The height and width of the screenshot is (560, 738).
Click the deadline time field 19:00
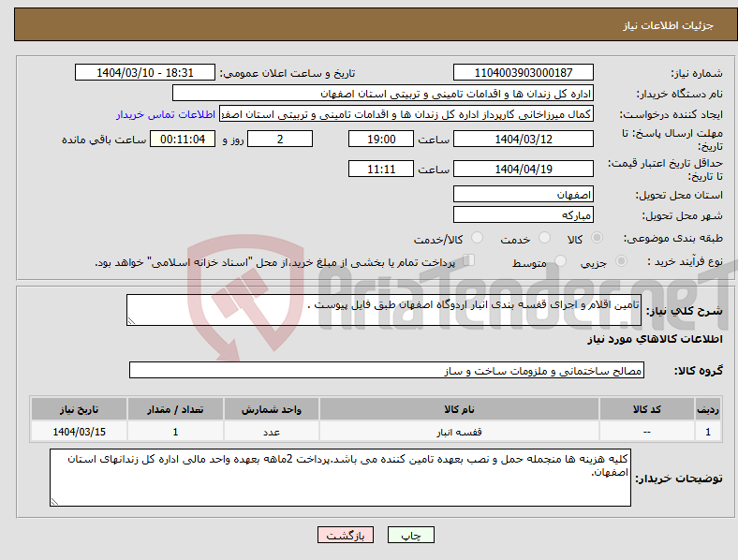click(x=381, y=139)
